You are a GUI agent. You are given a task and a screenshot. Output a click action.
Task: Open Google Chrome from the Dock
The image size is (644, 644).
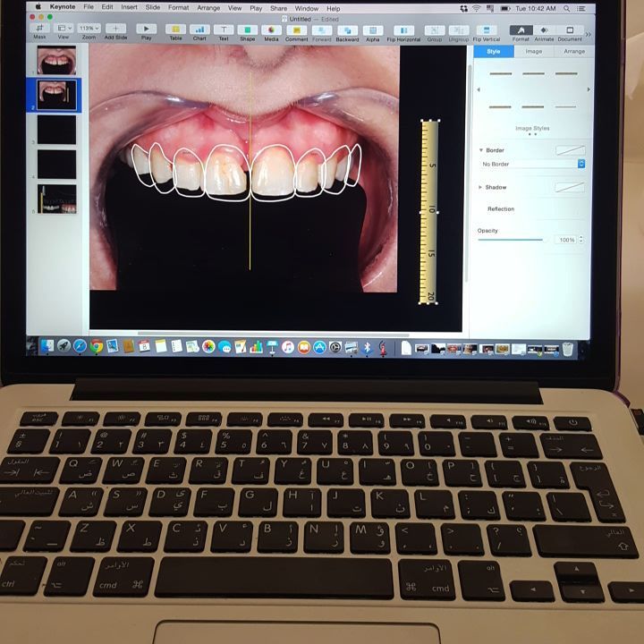[96, 347]
